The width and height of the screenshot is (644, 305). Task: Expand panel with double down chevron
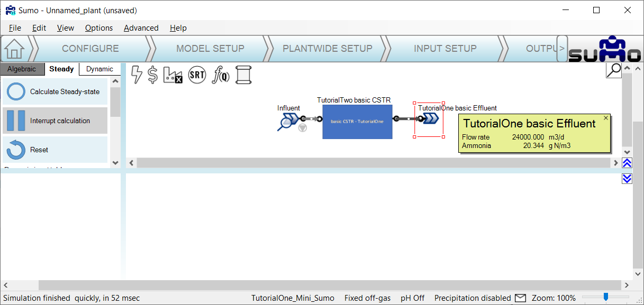[x=627, y=179]
